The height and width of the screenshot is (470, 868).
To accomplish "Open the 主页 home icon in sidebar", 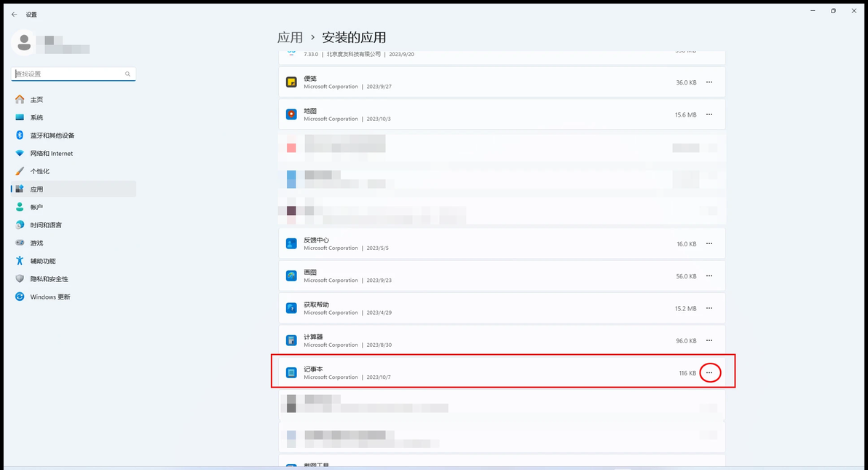I will pos(20,99).
